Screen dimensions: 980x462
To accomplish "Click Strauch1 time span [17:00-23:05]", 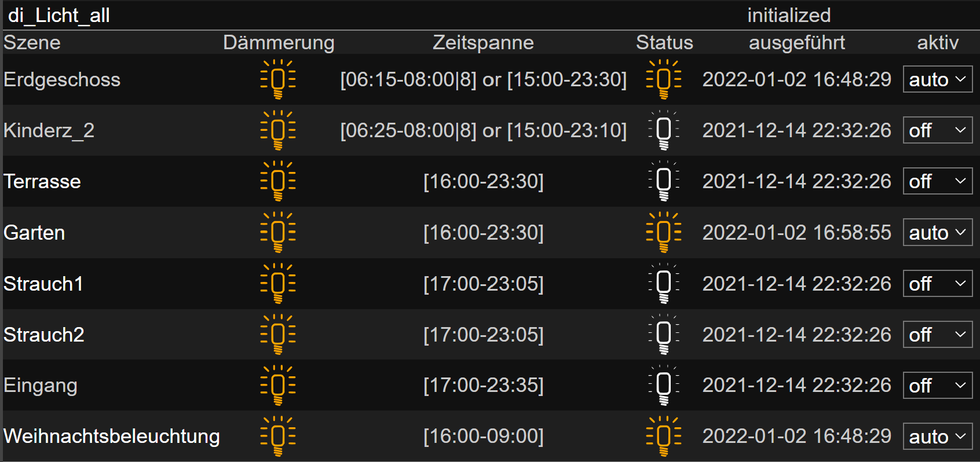I will tap(484, 284).
